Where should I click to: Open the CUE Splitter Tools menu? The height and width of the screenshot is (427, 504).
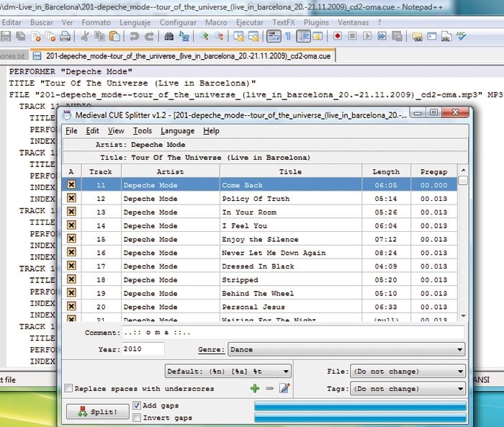(x=143, y=131)
